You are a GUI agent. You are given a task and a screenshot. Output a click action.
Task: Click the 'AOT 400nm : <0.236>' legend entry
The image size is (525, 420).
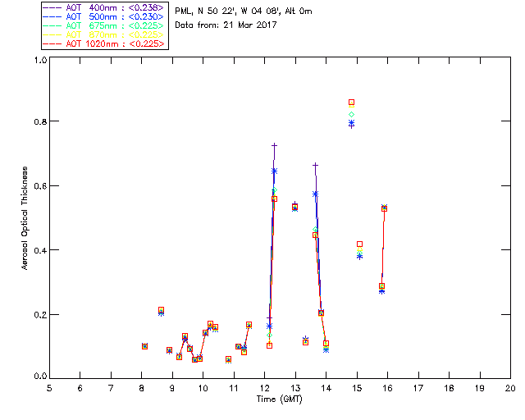(x=103, y=7)
